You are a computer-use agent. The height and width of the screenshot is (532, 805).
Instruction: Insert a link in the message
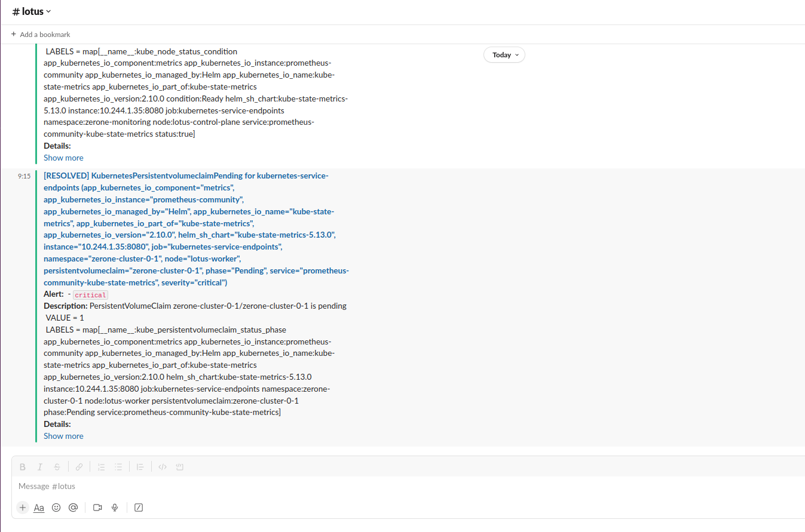79,467
